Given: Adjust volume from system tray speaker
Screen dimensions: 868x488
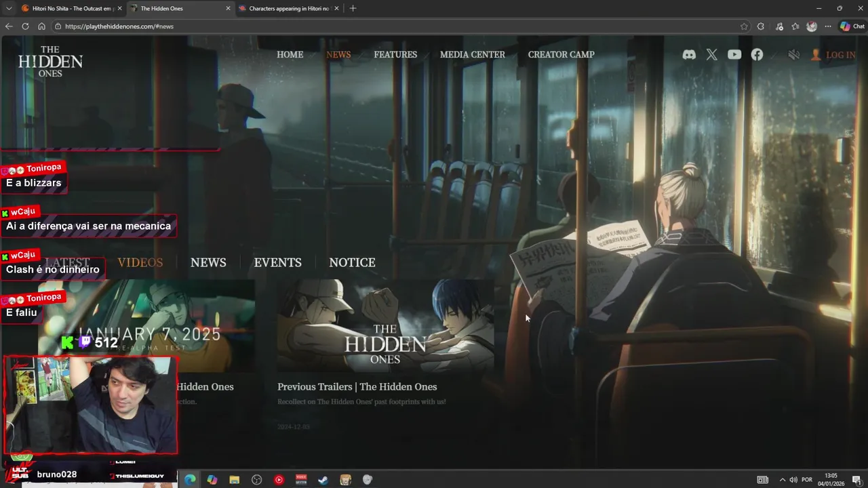Looking at the screenshot, I should tap(793, 480).
